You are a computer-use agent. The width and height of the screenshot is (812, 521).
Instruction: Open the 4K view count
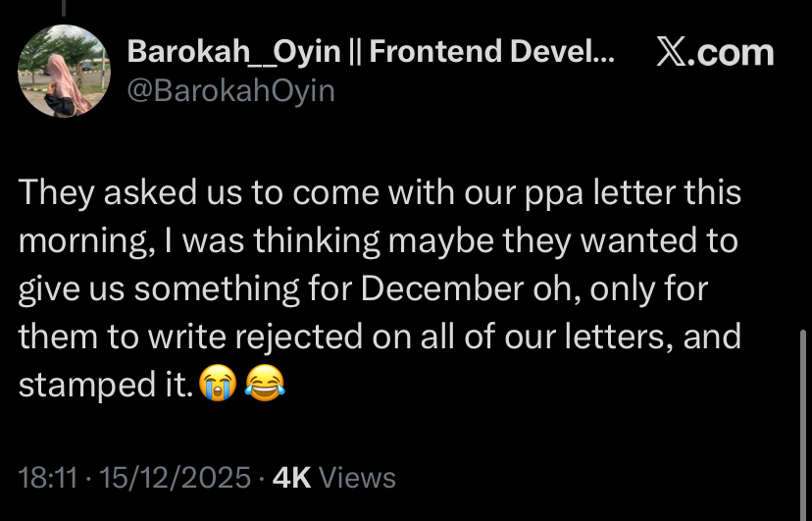point(292,478)
